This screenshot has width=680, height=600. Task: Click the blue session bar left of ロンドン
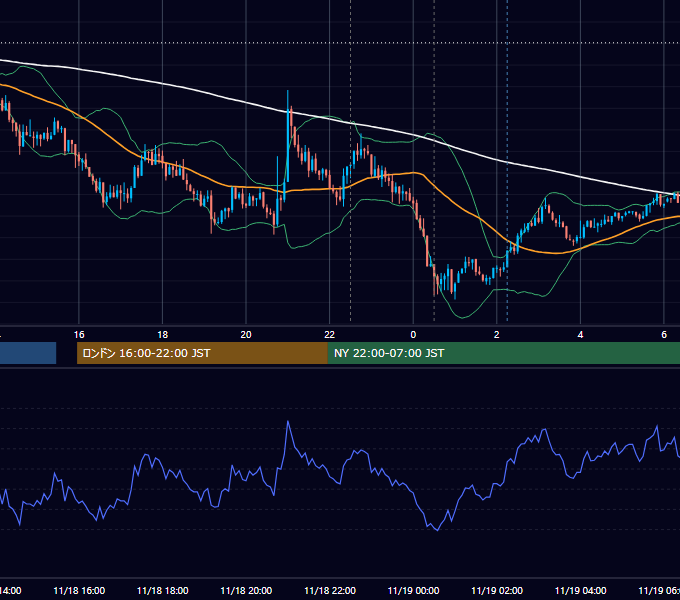(28, 353)
